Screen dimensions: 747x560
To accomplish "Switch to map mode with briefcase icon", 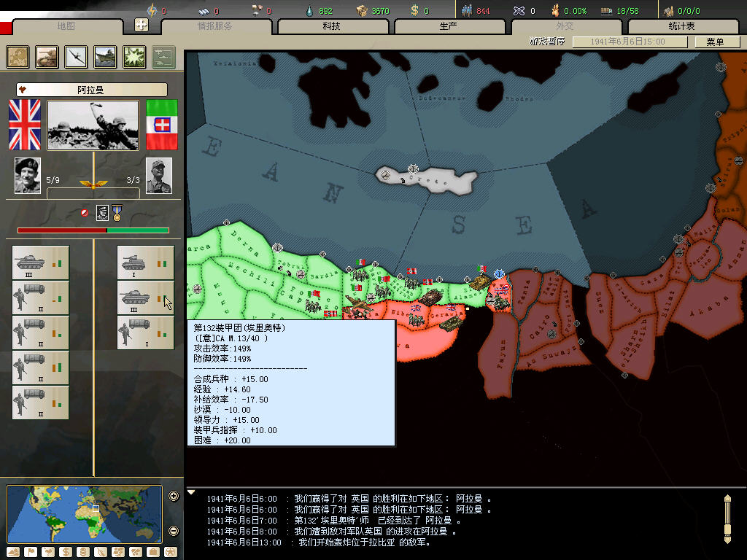I will click(153, 552).
